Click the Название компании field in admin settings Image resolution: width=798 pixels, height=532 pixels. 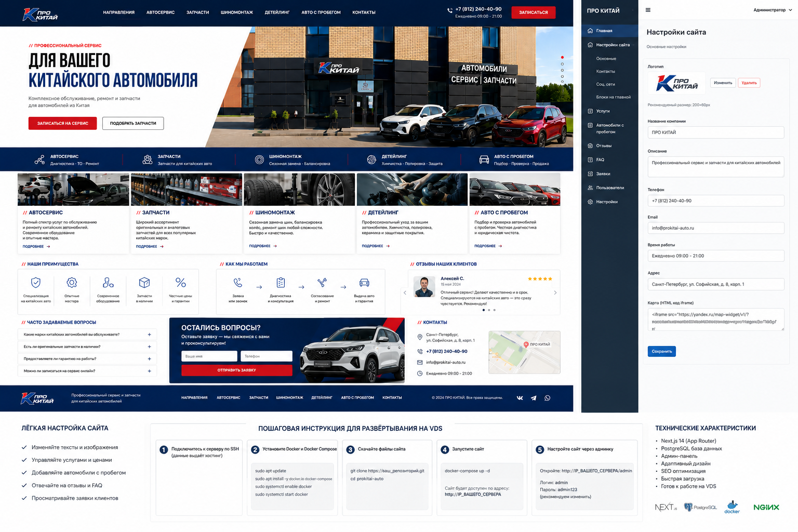point(716,132)
